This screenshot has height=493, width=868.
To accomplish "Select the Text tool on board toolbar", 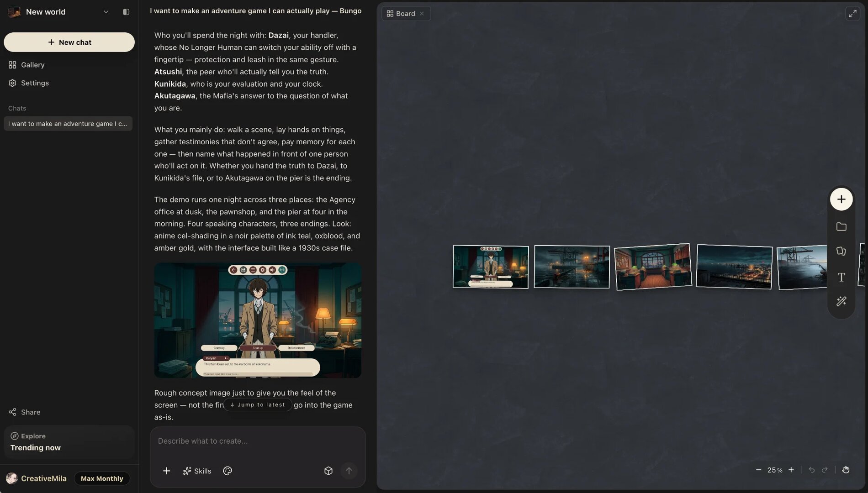I will pyautogui.click(x=842, y=277).
